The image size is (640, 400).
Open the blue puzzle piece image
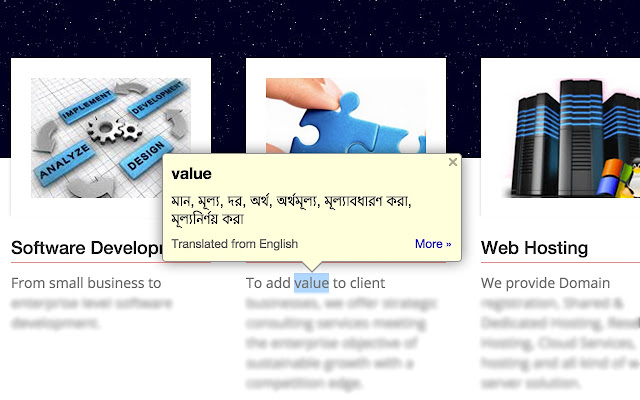[x=346, y=116]
